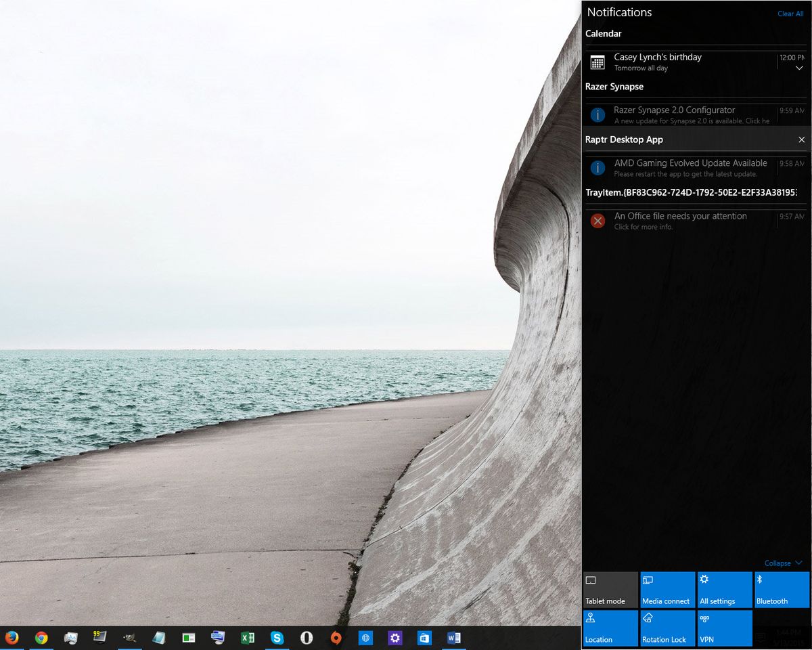This screenshot has height=650, width=812.
Task: Toggle Rotation Lock
Action: tap(667, 628)
